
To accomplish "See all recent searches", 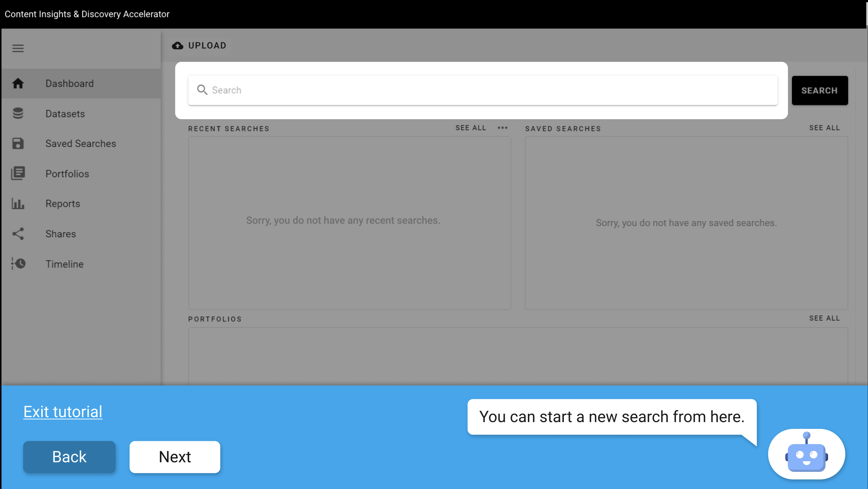I will [471, 128].
